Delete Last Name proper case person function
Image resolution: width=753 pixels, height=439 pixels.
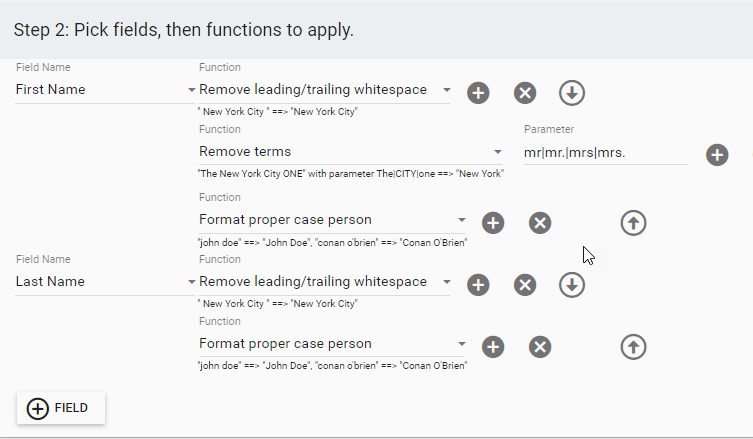(540, 347)
